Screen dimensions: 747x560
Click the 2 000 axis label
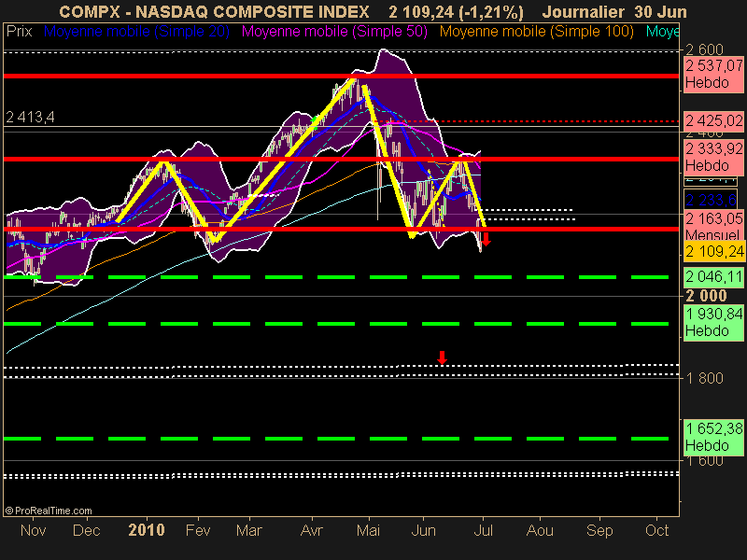[x=706, y=296]
